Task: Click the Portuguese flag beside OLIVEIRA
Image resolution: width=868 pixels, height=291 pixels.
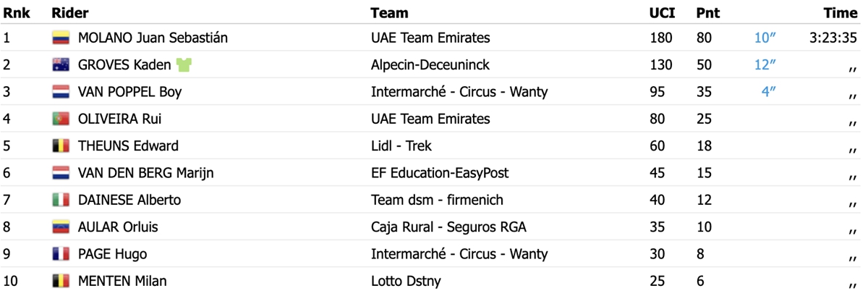Action: (x=60, y=119)
